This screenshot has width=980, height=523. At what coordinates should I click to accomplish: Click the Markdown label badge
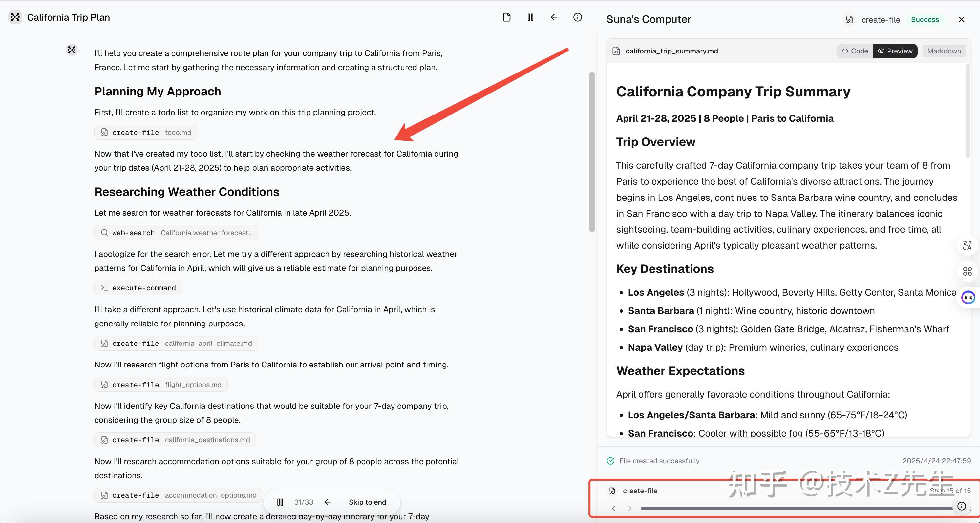[944, 51]
